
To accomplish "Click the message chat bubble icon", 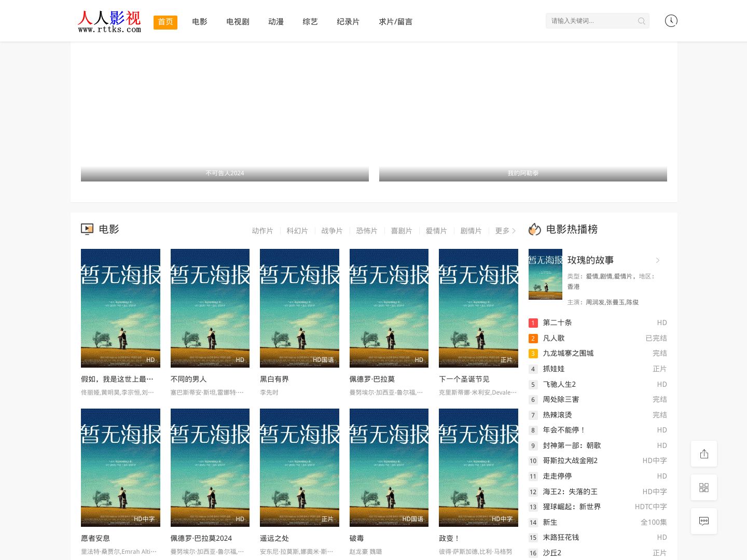I will coord(703,521).
